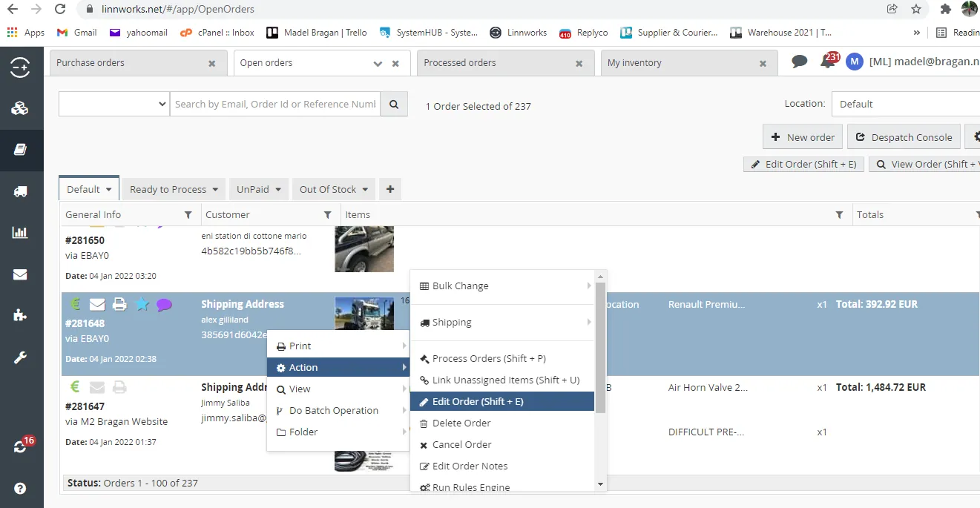Open the settings wrench sidebar icon
Viewport: 980px width, 508px height.
20,358
